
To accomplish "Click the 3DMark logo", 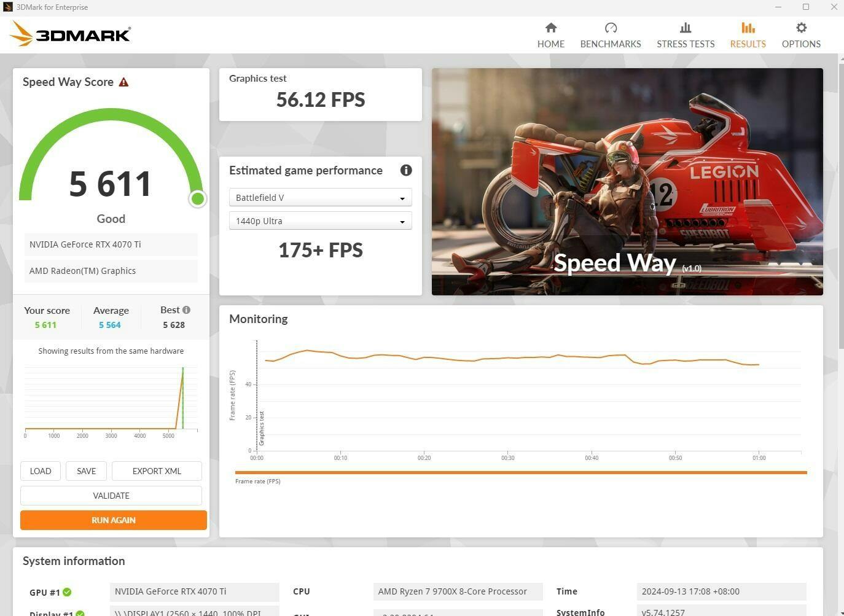I will click(x=71, y=34).
